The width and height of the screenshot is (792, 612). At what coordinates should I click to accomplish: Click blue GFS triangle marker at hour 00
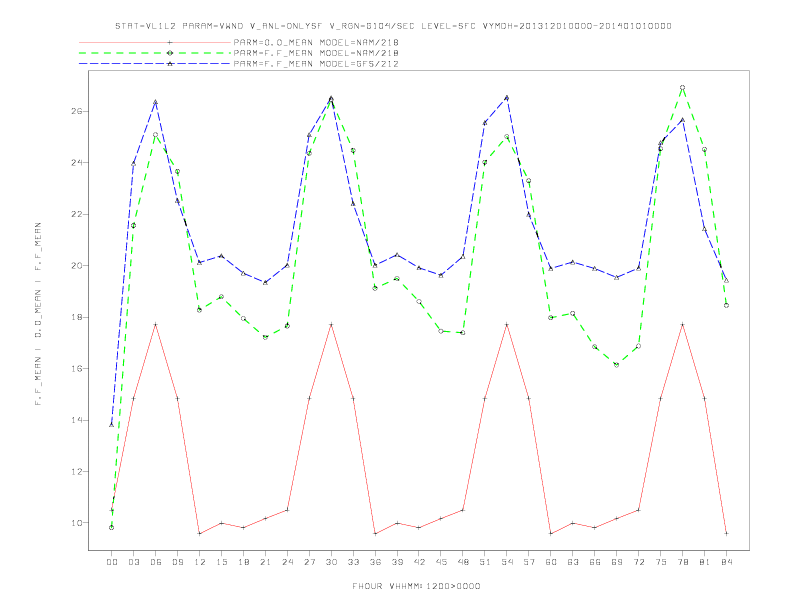tap(112, 425)
